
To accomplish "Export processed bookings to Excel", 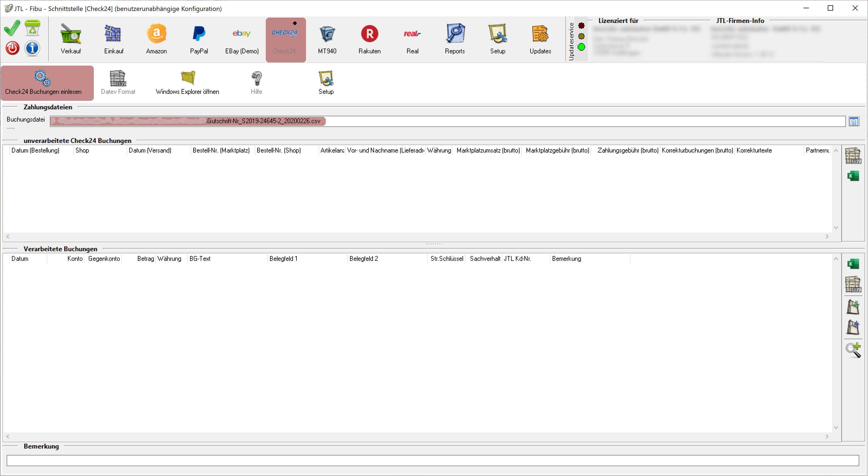I will click(x=853, y=264).
